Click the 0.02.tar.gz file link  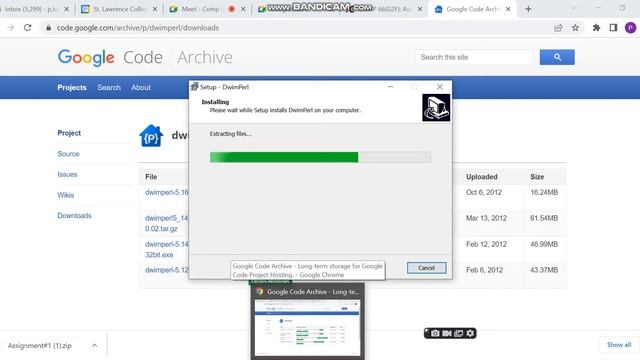click(161, 229)
